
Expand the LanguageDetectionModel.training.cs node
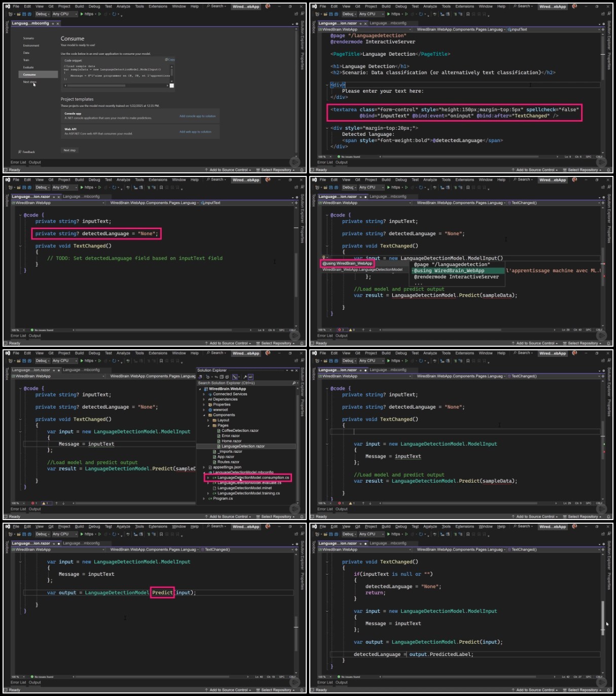208,493
